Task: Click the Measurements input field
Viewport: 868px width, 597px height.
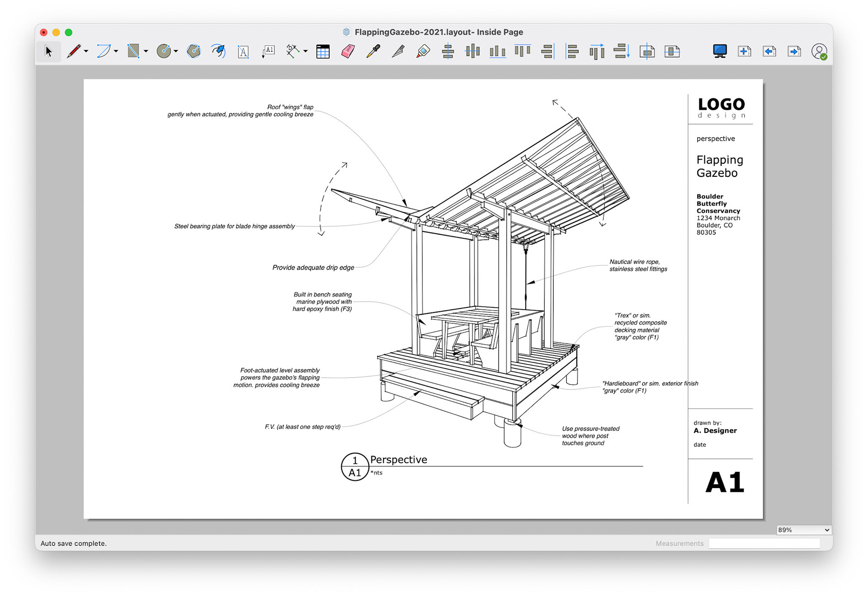Action: coord(764,543)
